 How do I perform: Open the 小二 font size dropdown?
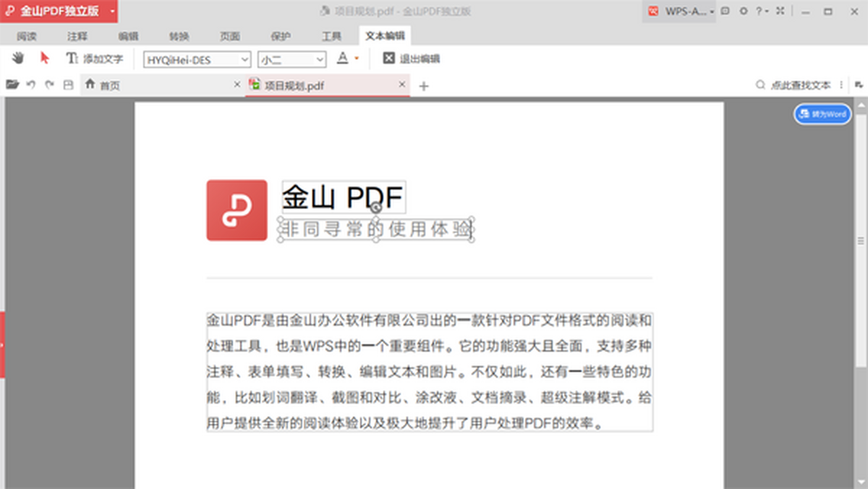coord(319,60)
